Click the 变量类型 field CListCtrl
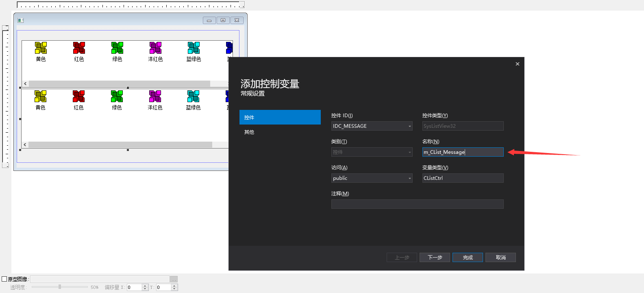This screenshot has width=644, height=293. click(463, 178)
